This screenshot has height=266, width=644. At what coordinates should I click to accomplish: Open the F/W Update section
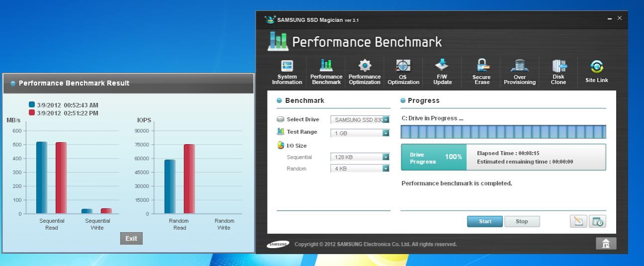tap(442, 73)
